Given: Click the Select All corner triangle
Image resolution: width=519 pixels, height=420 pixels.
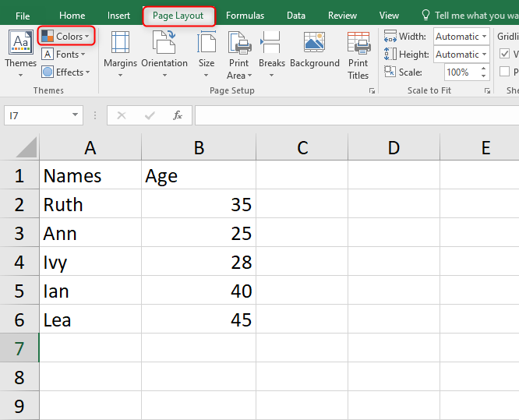Looking at the screenshot, I should pyautogui.click(x=26, y=147).
